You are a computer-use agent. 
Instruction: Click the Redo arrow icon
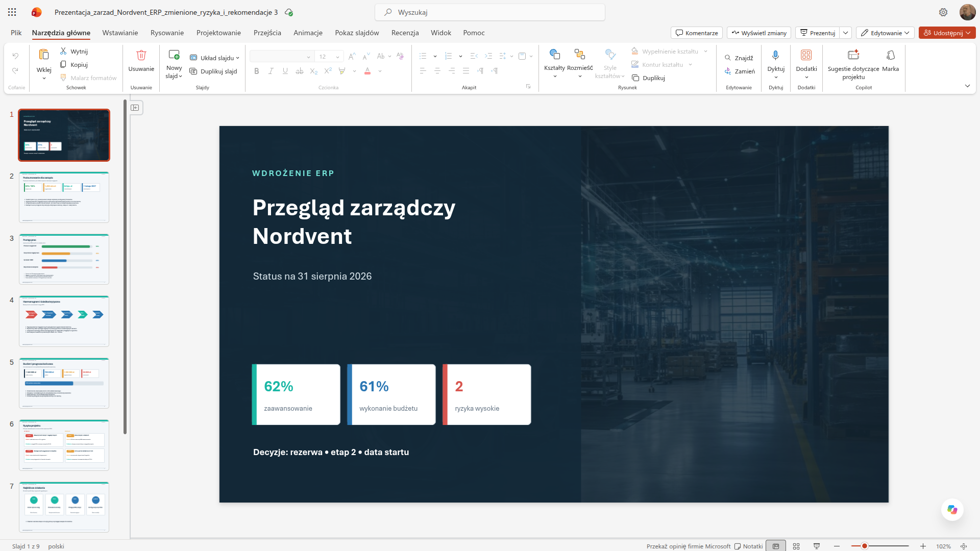click(x=15, y=70)
